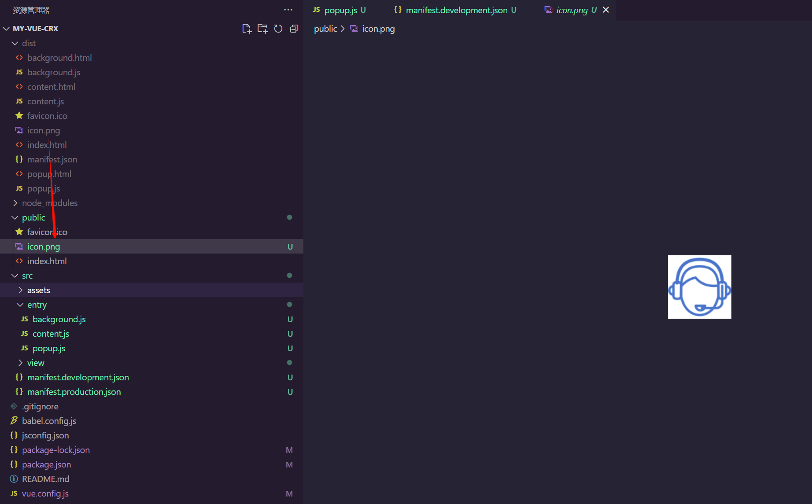812x504 pixels.
Task: Open babel.config.js file
Action: pyautogui.click(x=49, y=421)
